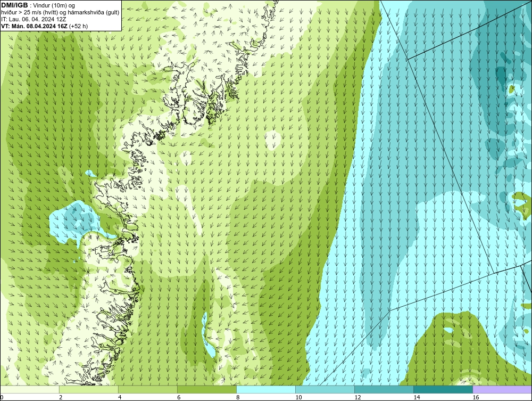Click the 0–2 m/s palest legend swatch
532x401 pixels.
(x=30, y=389)
